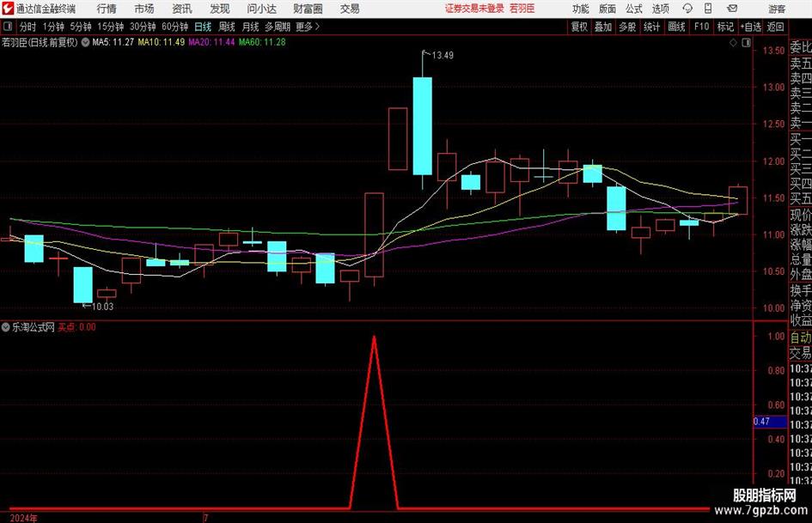Click the red indicator spike peak
The image size is (812, 523).
coord(374,338)
